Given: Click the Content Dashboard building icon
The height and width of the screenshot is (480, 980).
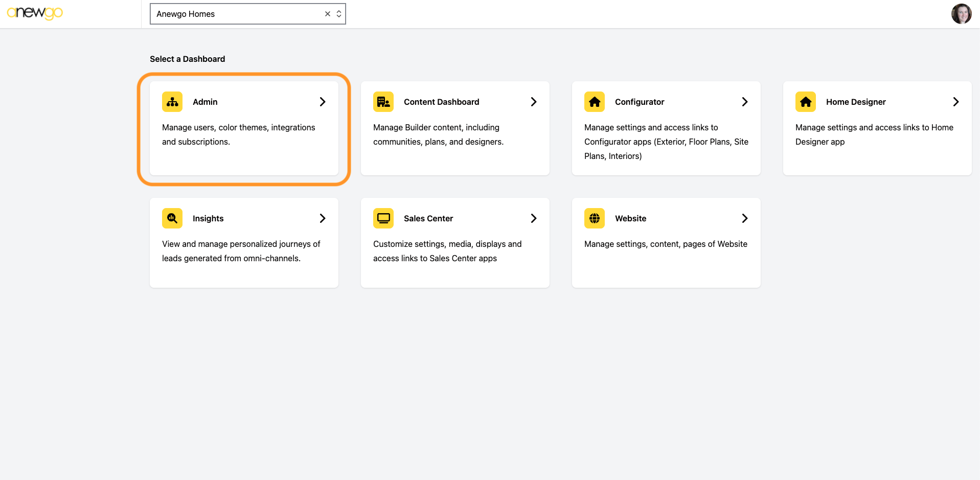Looking at the screenshot, I should (x=383, y=102).
